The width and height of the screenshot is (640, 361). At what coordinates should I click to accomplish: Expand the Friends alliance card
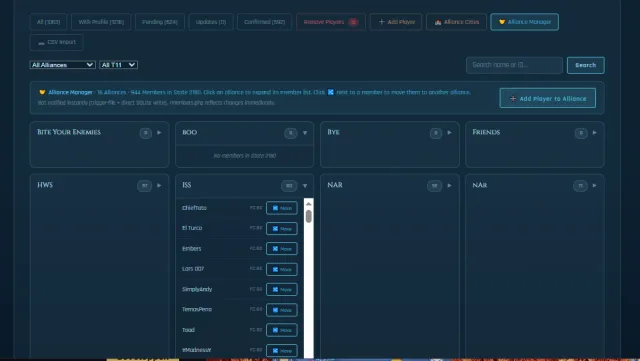[595, 133]
